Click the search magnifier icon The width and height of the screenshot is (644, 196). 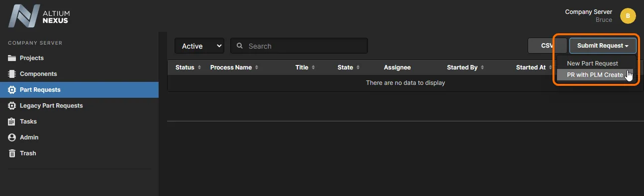pos(240,46)
